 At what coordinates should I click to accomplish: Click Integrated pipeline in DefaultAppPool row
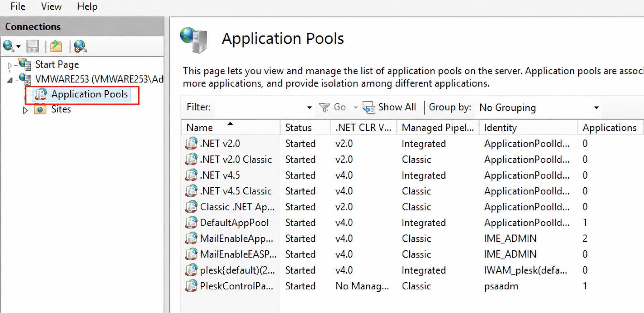click(x=424, y=223)
